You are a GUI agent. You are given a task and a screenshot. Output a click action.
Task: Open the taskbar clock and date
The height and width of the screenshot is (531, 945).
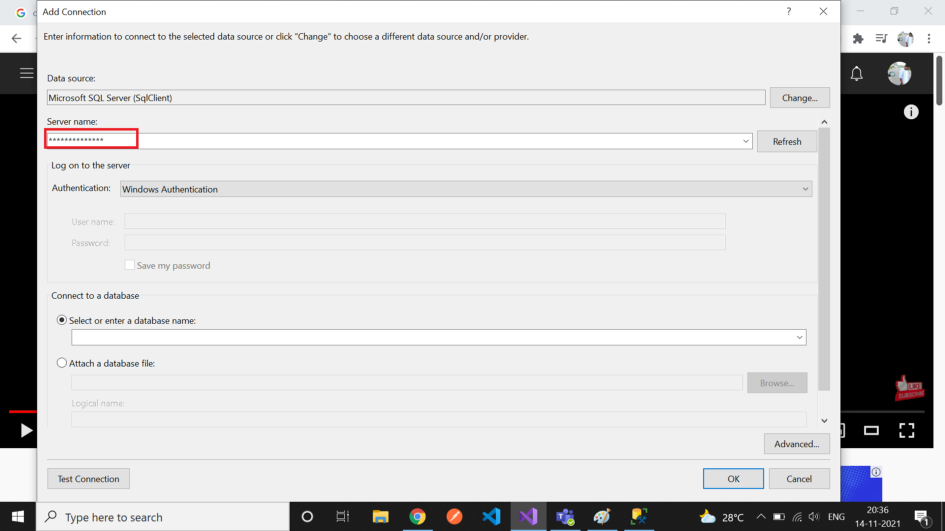point(877,517)
